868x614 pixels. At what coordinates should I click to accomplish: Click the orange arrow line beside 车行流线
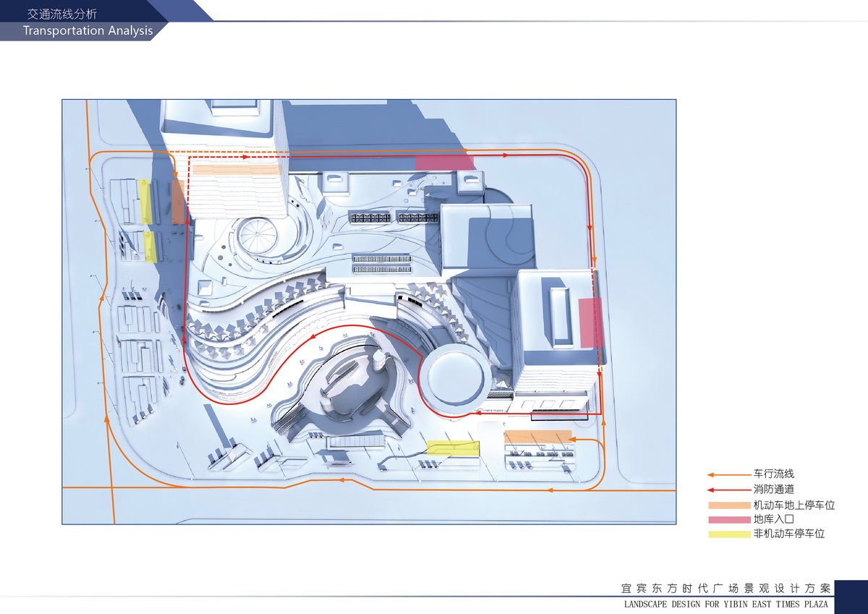coord(729,475)
